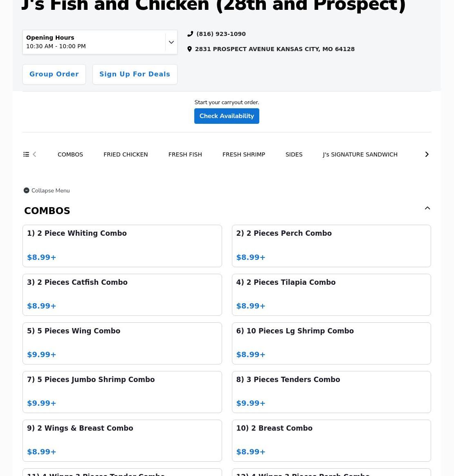Click the Collapse Menu text
Viewport: 454px width, 476px height.
pyautogui.click(x=50, y=191)
